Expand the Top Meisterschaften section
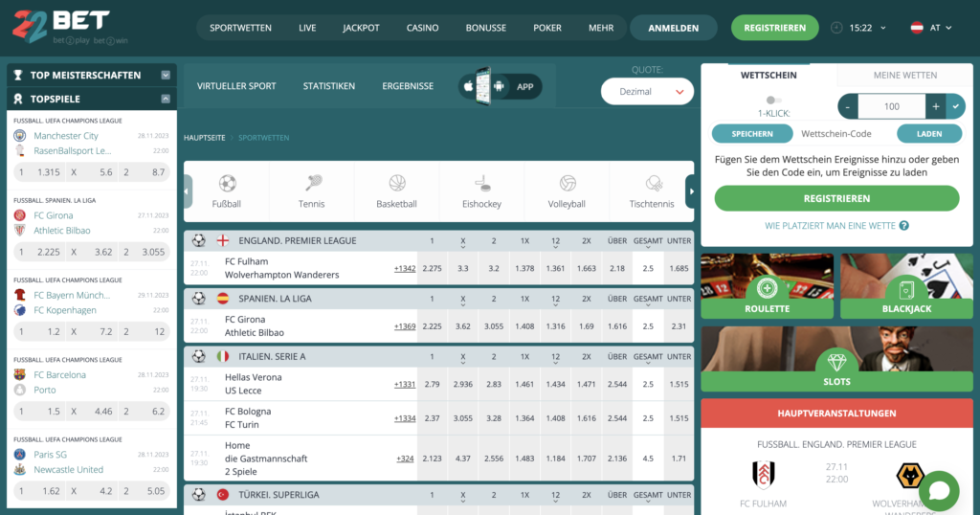This screenshot has height=515, width=980. point(166,75)
